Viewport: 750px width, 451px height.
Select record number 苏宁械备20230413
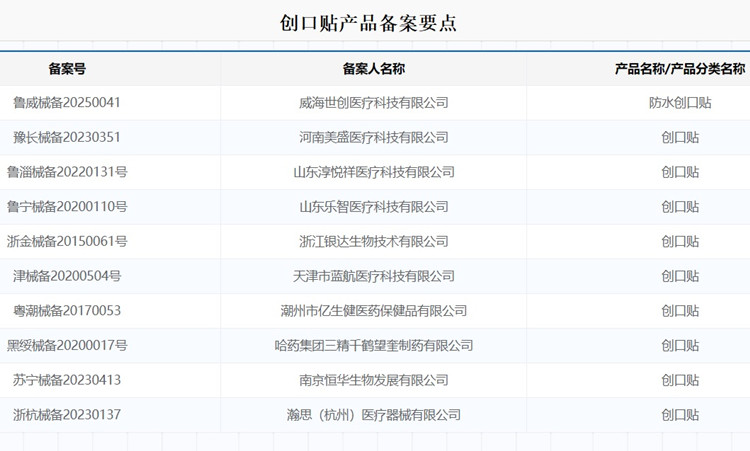tap(67, 380)
